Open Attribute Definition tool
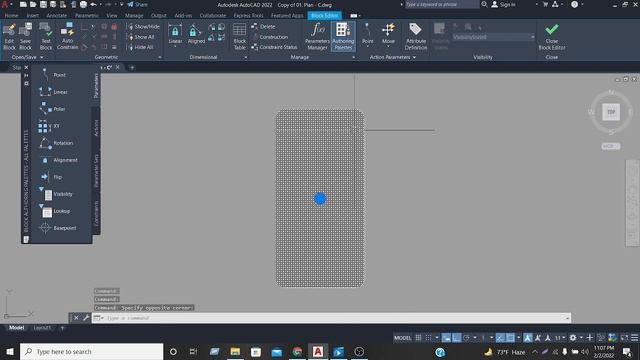The image size is (640, 360). (416, 36)
